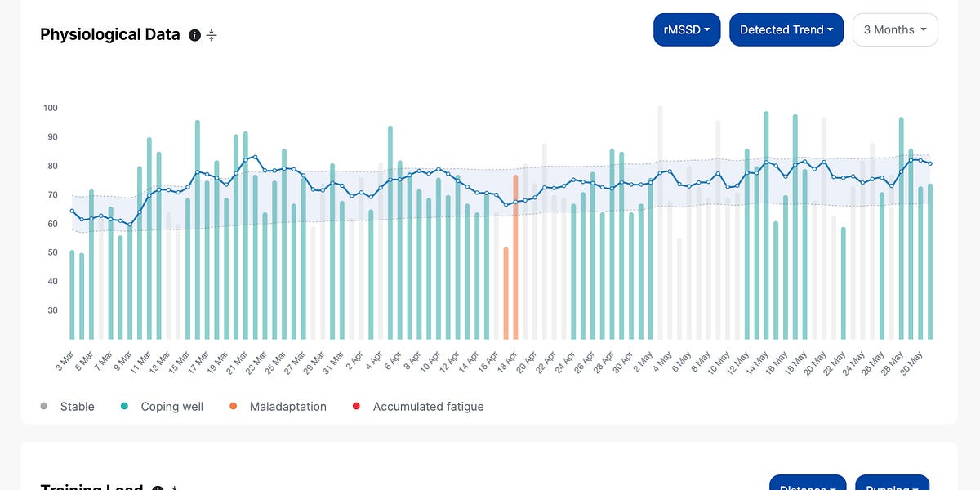Open the Physiological Data info tooltip
The height and width of the screenshot is (490, 980).
tap(194, 35)
